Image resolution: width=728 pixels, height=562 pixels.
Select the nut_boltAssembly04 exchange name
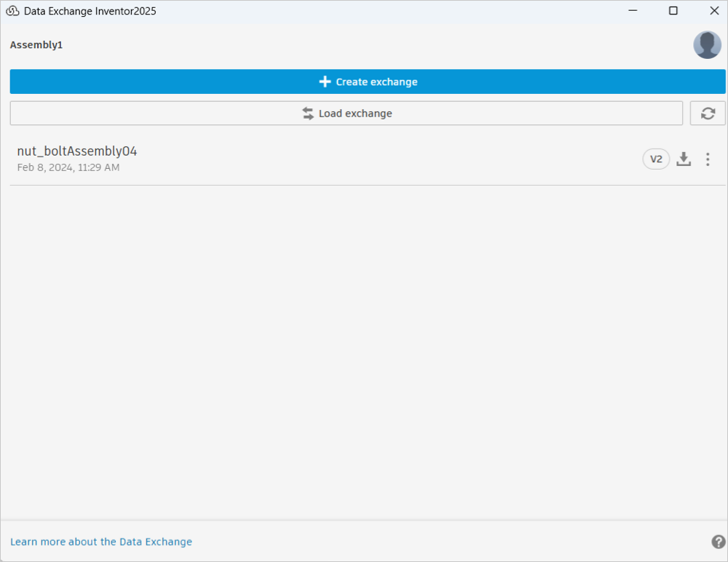click(x=77, y=151)
